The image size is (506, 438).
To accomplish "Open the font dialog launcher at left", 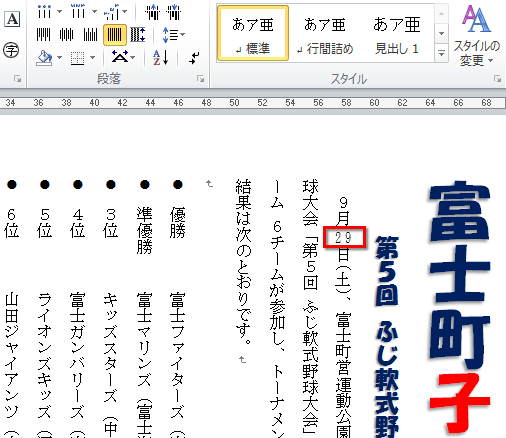I will point(17,79).
